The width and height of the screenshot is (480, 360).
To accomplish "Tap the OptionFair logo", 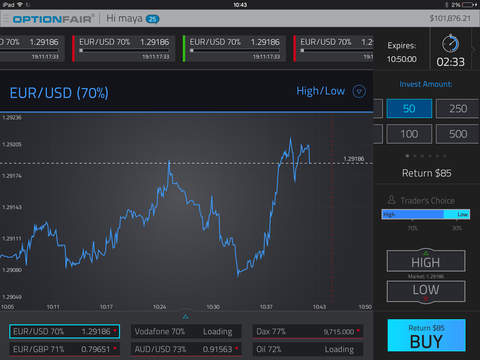I will click(53, 19).
